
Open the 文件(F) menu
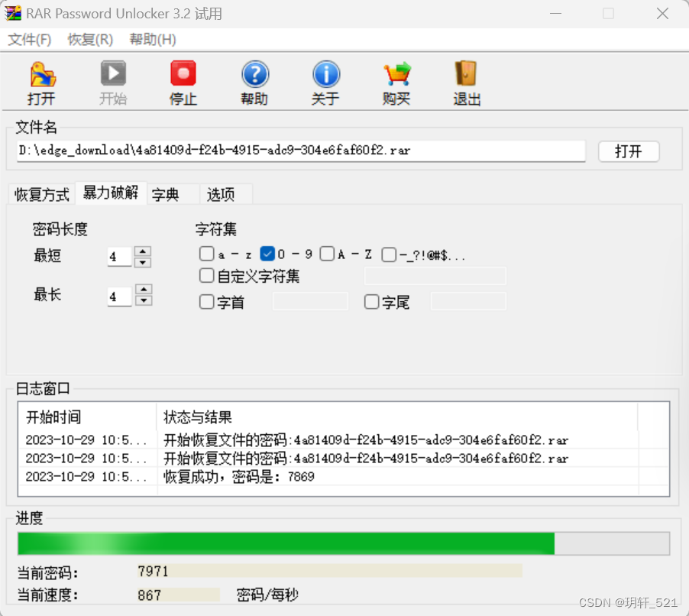[30, 40]
